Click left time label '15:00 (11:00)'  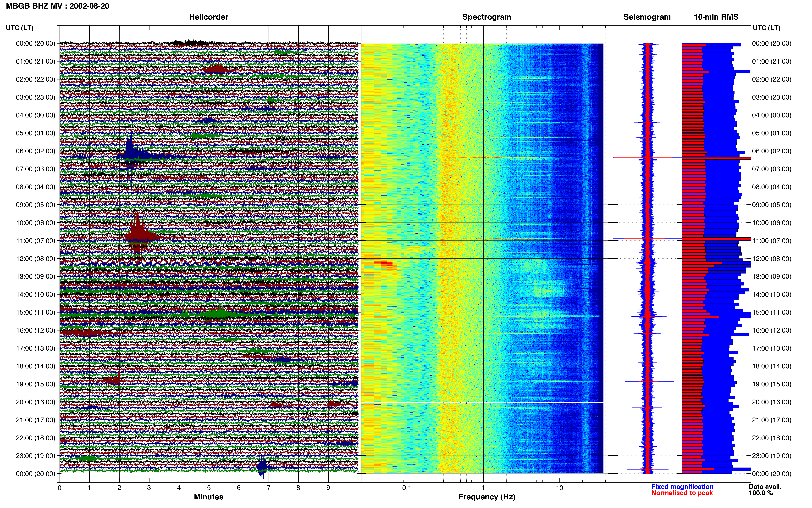click(x=36, y=313)
